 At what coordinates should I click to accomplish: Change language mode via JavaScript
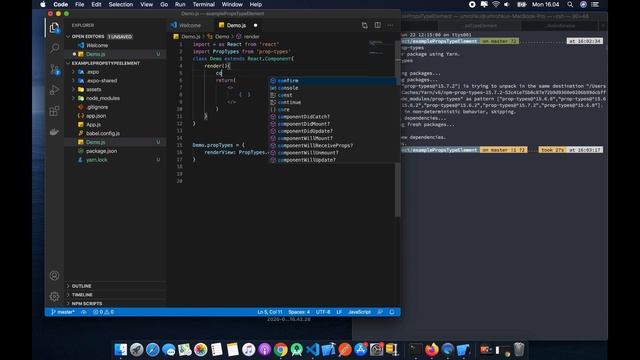[x=359, y=312]
